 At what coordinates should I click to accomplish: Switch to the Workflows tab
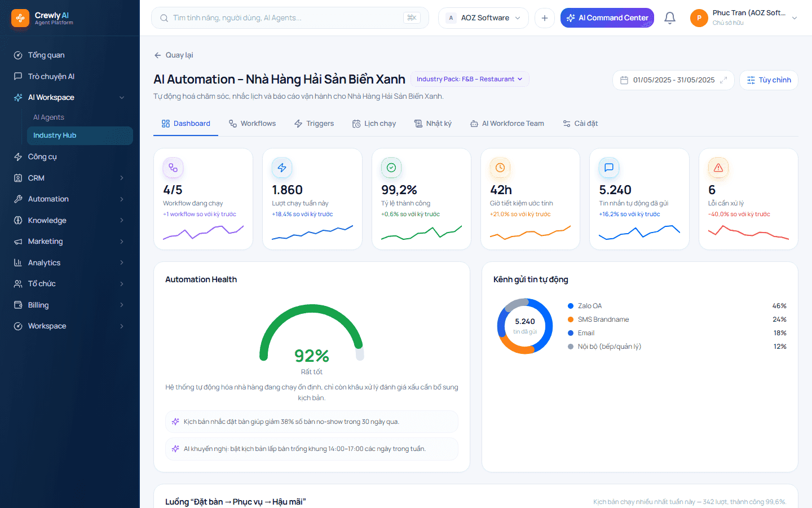252,124
